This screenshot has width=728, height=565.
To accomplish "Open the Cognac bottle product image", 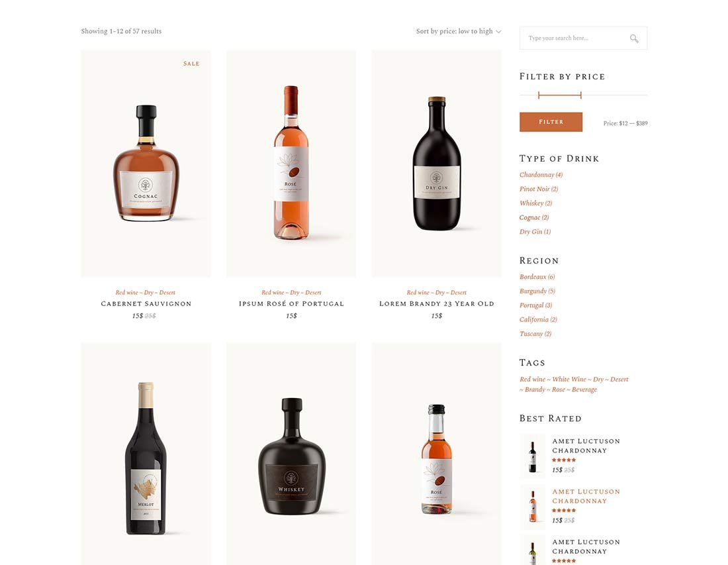I will click(146, 164).
